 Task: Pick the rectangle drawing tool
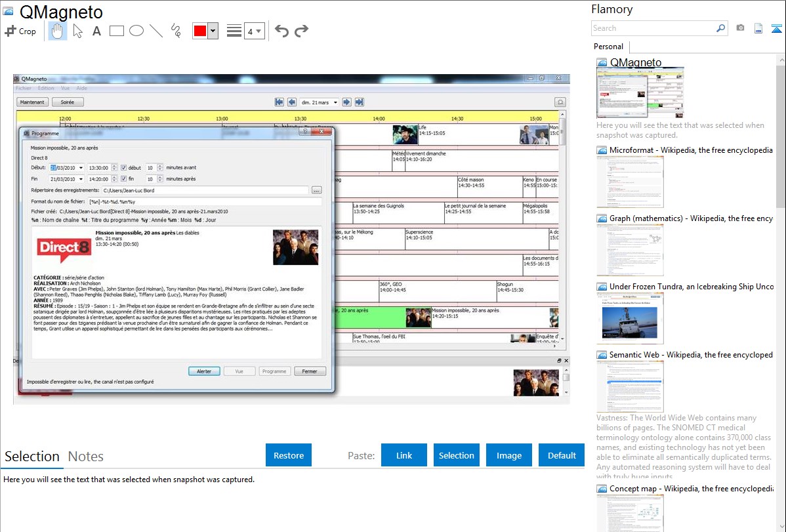(x=116, y=31)
